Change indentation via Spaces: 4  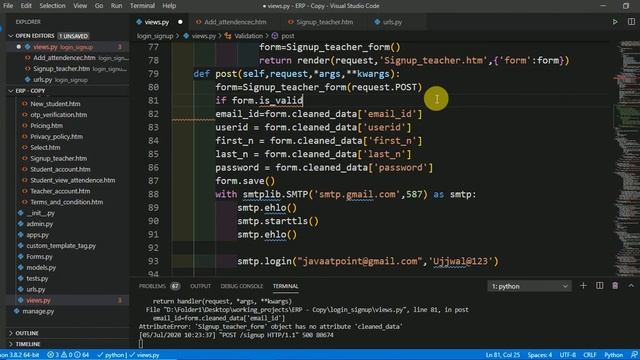[x=539, y=355]
